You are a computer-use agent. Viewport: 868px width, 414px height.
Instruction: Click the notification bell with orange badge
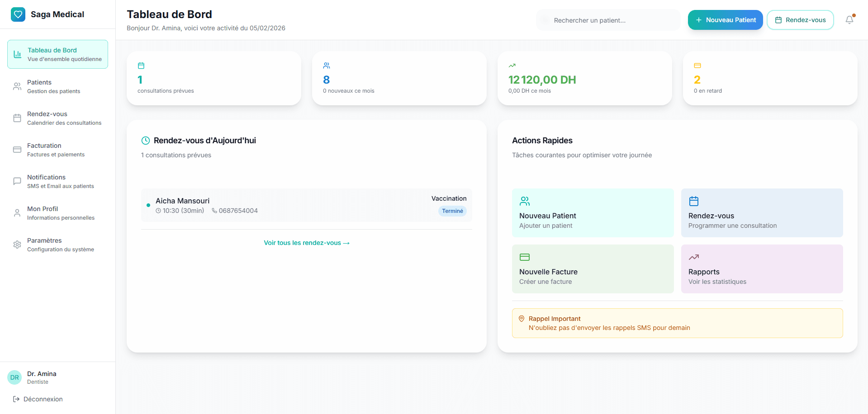click(x=850, y=20)
